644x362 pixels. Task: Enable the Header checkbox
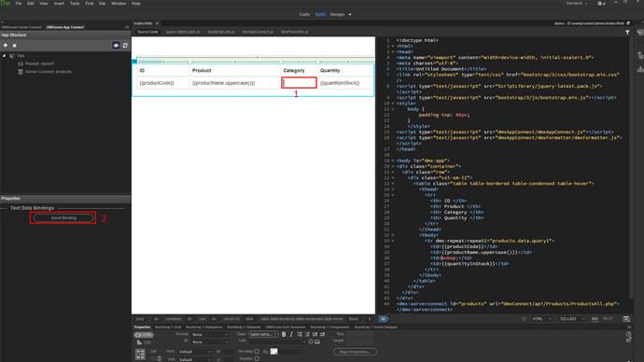[257, 358]
